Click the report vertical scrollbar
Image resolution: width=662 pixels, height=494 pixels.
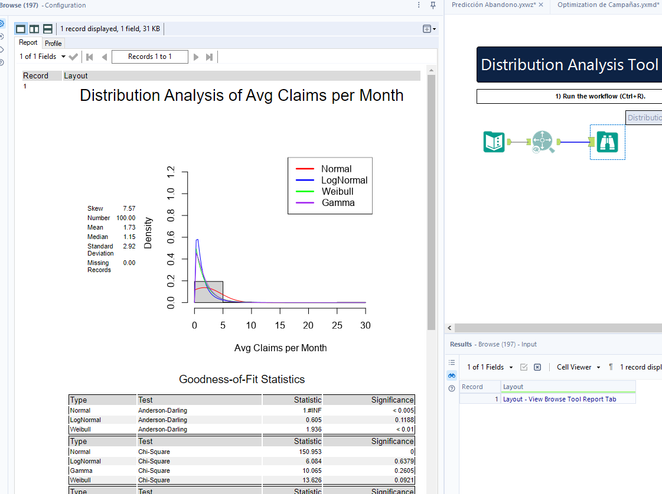coord(431,200)
